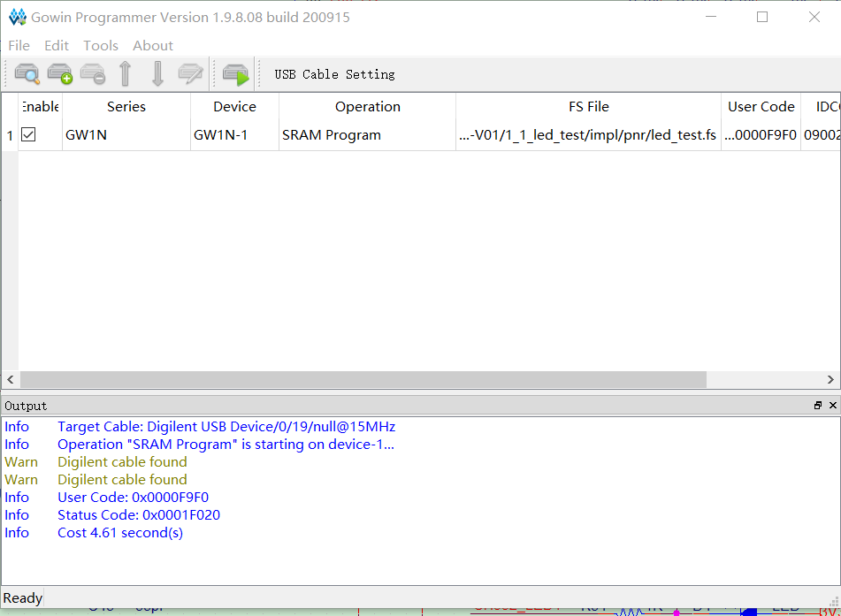Click the Edit Device configuration icon
841x616 pixels.
pyautogui.click(x=190, y=74)
